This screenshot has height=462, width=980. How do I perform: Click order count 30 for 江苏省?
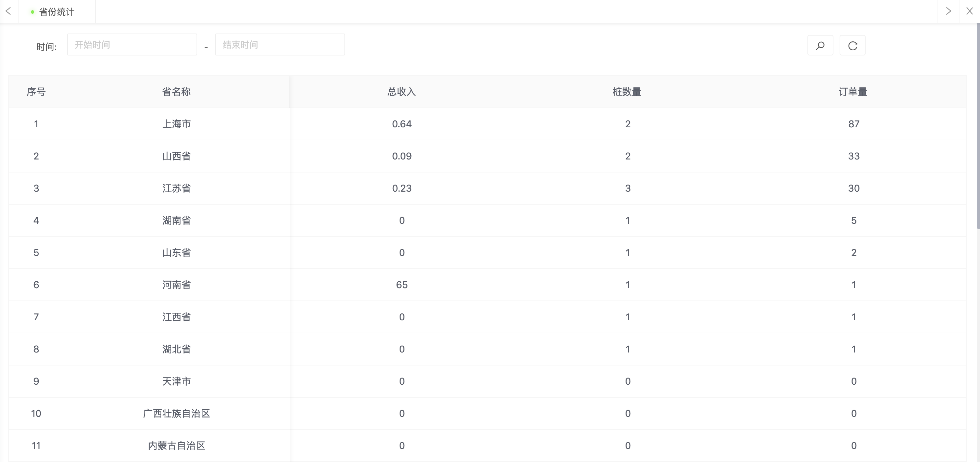[x=854, y=189]
